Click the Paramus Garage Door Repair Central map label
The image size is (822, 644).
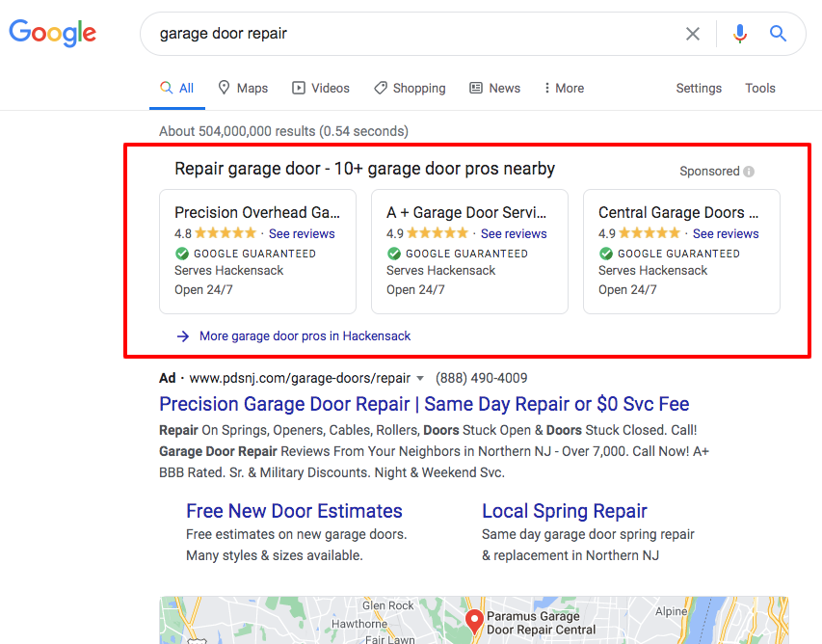point(541,623)
